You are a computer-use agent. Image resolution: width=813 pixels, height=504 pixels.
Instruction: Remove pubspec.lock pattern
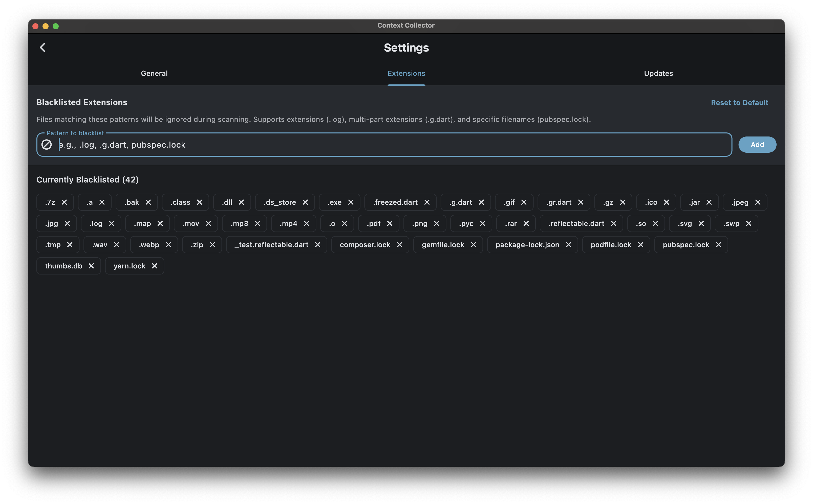coord(719,245)
